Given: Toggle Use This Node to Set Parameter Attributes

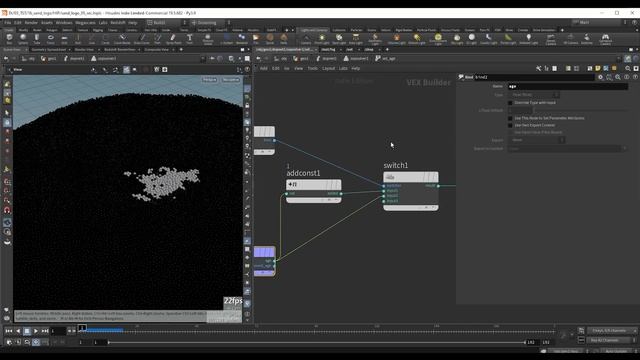Looking at the screenshot, I should coord(510,118).
